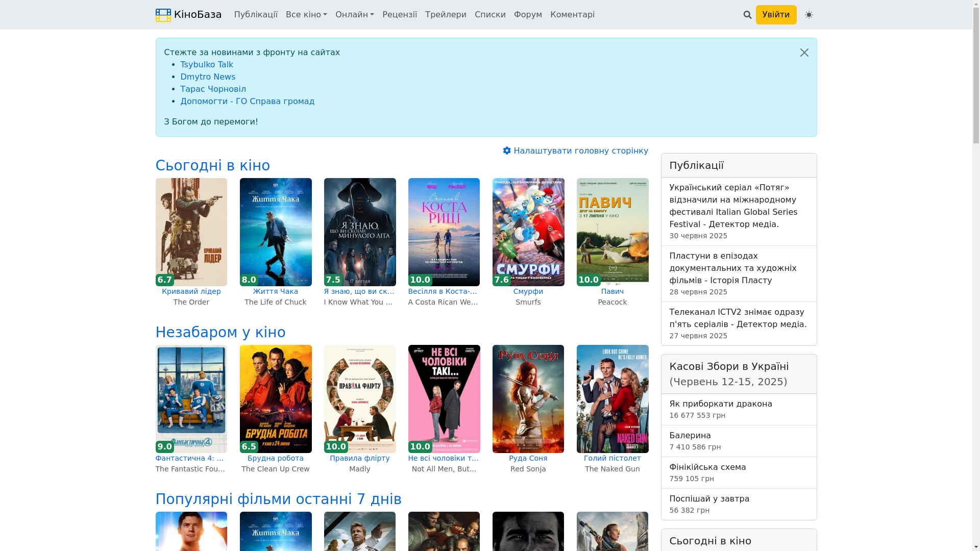Toggle the light/dark theme sun icon
Viewport: 980px width, 551px height.
808,15
